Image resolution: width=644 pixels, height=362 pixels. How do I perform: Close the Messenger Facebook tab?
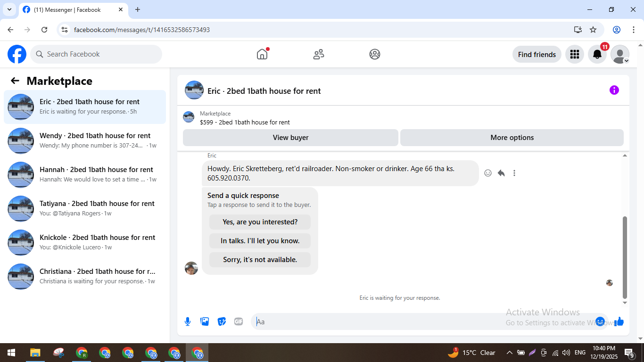pyautogui.click(x=121, y=9)
